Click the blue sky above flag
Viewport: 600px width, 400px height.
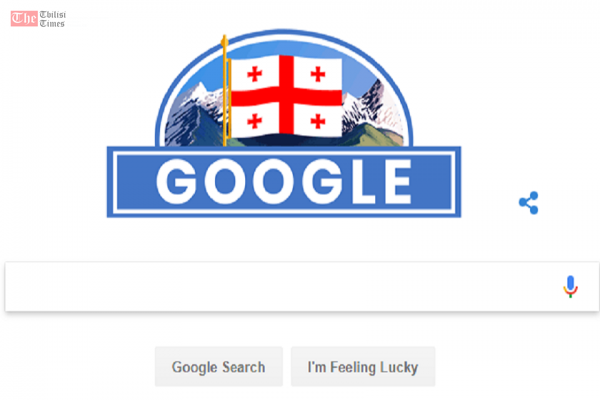[x=285, y=49]
